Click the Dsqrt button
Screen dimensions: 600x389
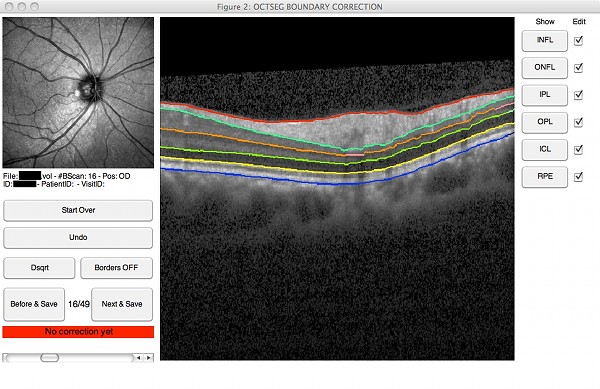click(39, 268)
